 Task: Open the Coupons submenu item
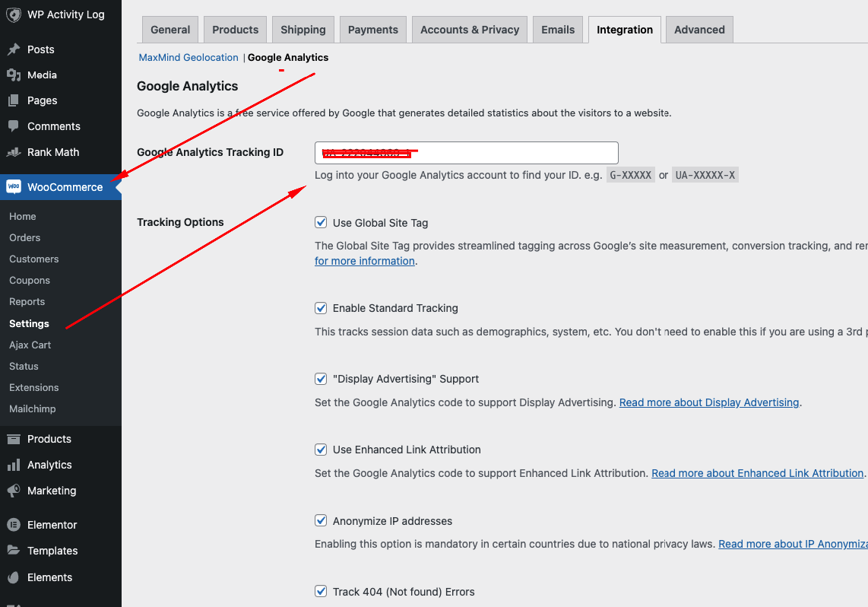click(x=30, y=280)
